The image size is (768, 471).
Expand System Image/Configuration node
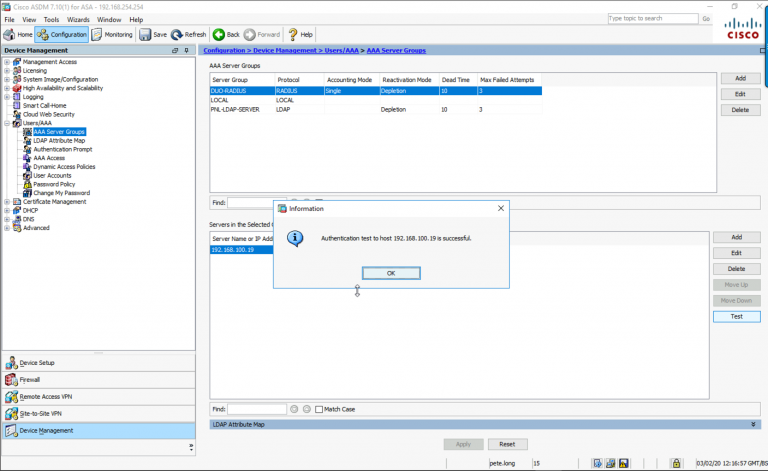coord(7,79)
